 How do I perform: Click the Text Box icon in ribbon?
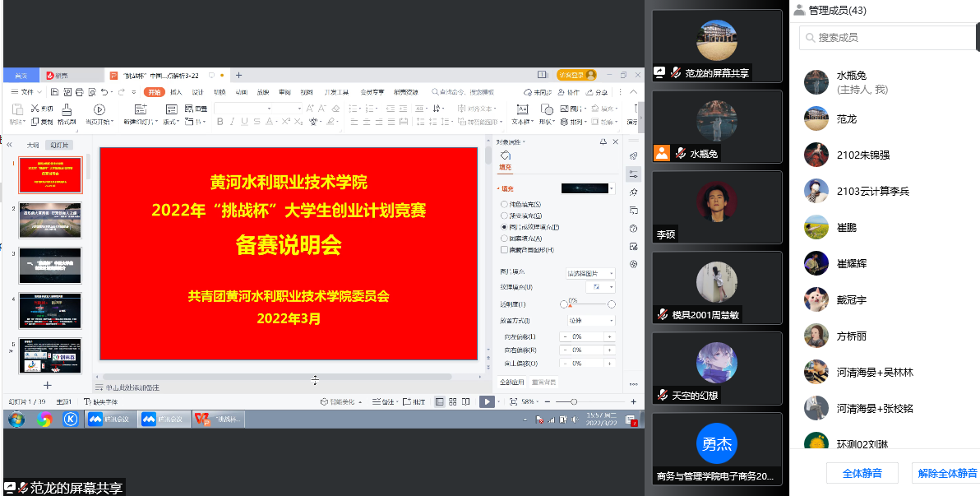point(521,109)
